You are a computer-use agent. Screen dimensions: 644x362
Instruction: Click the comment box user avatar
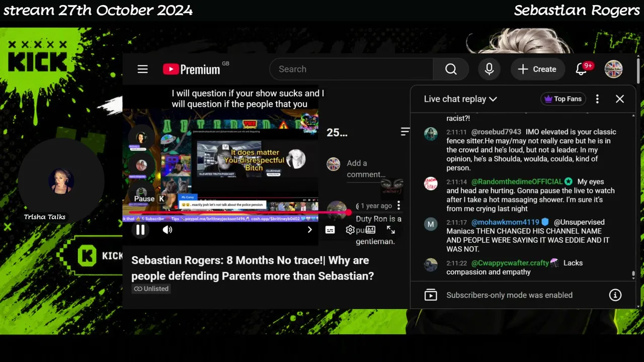pyautogui.click(x=333, y=164)
